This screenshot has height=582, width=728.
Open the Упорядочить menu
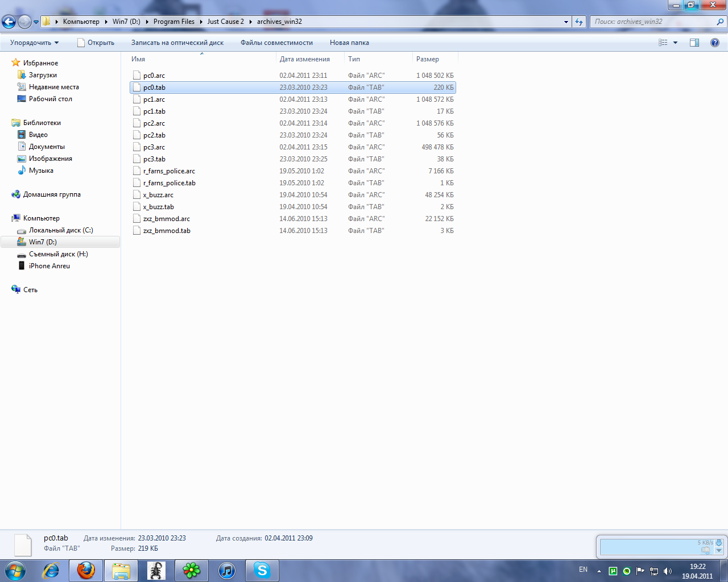pos(35,43)
